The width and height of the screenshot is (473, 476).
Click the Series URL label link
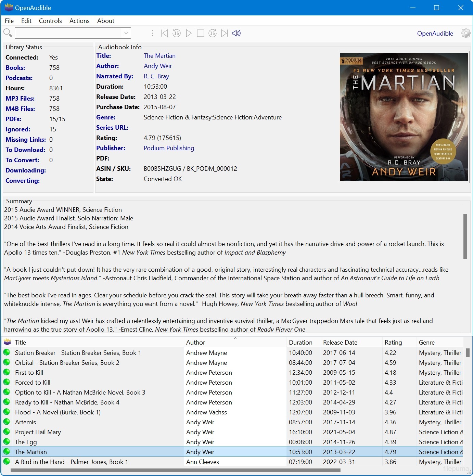point(112,128)
